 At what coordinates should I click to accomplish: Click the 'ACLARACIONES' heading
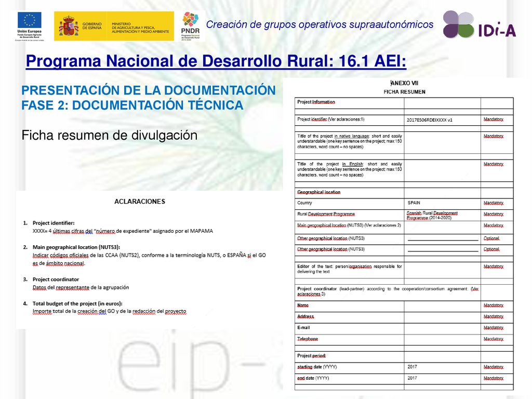140,202
